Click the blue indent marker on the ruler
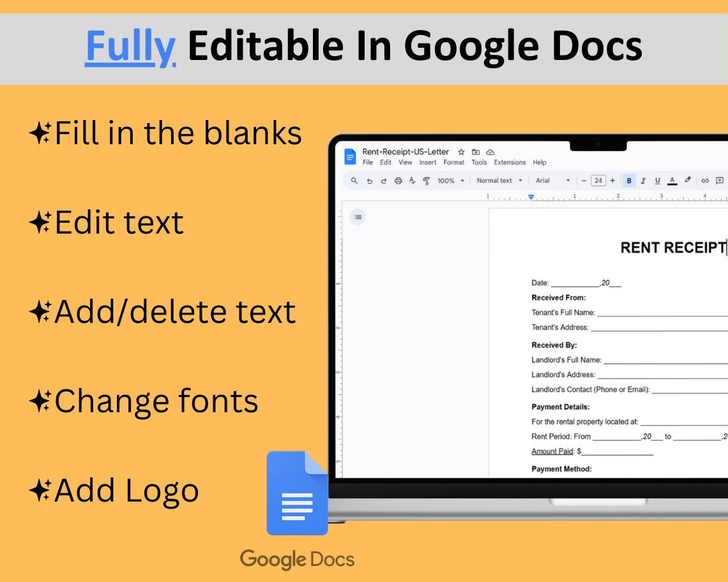 (531, 197)
